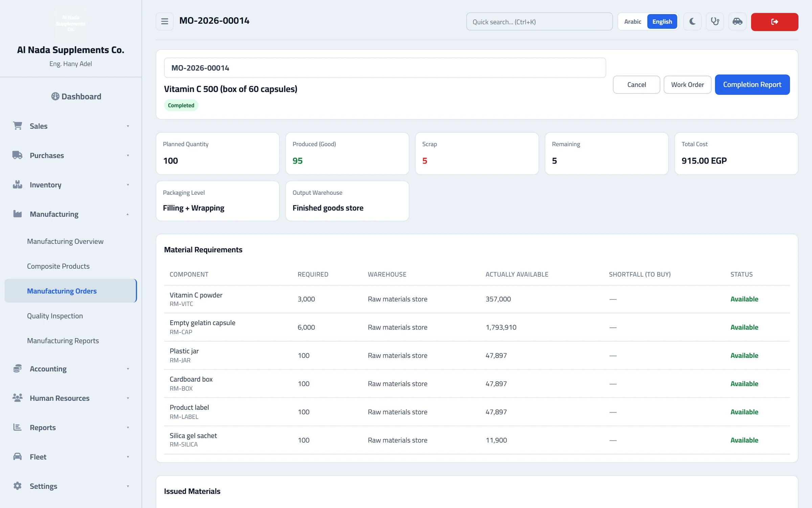The width and height of the screenshot is (812, 508).
Task: Click the red logout button
Action: click(x=774, y=22)
